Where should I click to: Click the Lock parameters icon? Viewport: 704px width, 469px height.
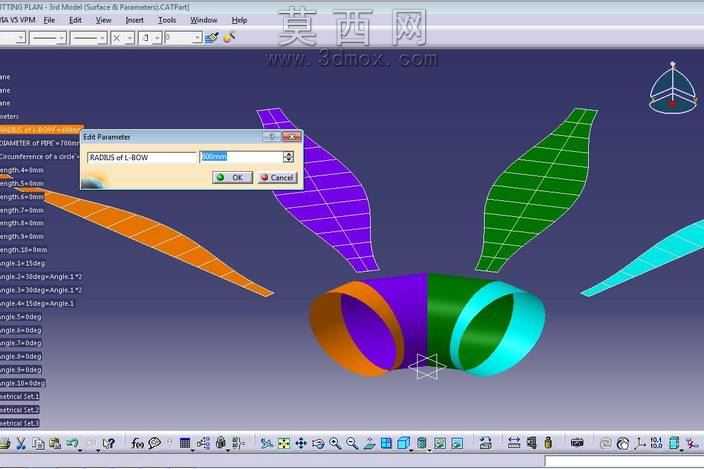[x=220, y=443]
